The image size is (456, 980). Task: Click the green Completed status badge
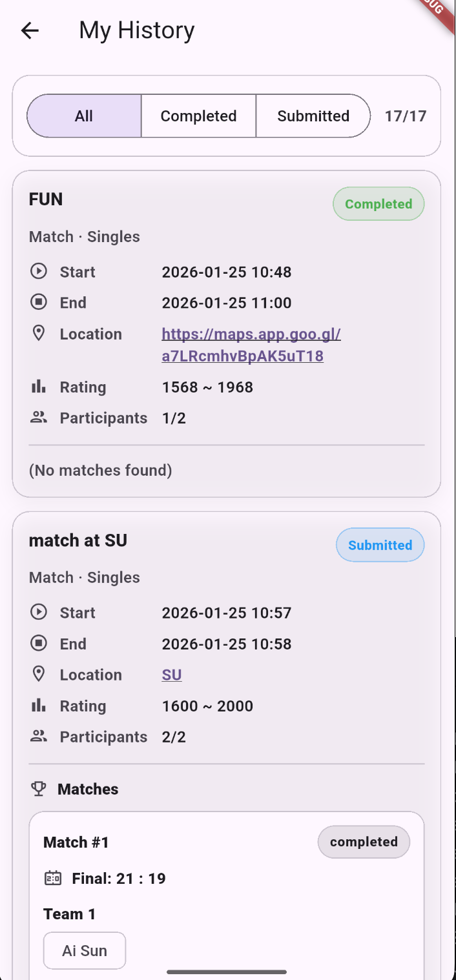coord(378,204)
